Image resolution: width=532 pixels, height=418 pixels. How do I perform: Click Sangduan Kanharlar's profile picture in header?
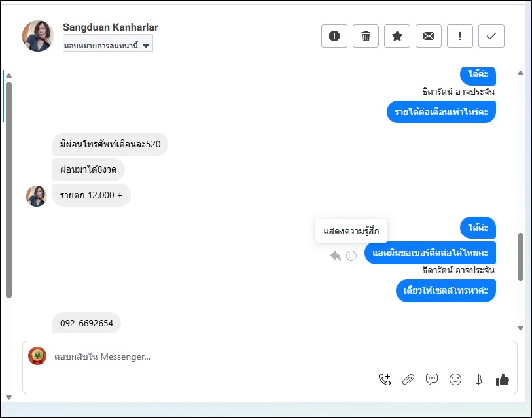point(38,36)
